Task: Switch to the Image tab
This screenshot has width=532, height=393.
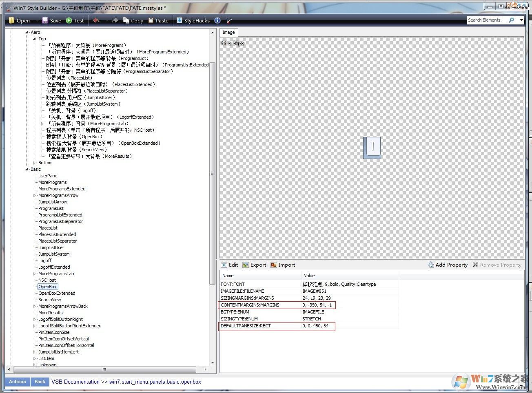Action: 228,32
